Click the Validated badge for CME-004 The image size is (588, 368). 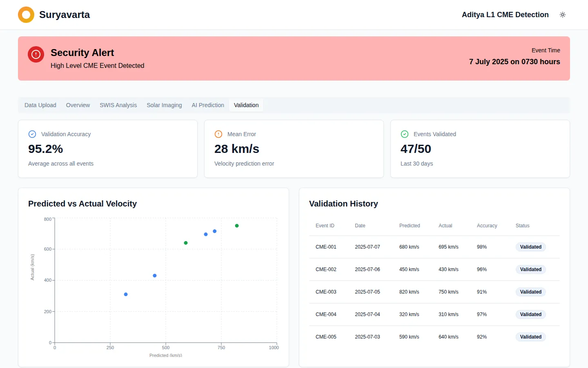coord(531,314)
